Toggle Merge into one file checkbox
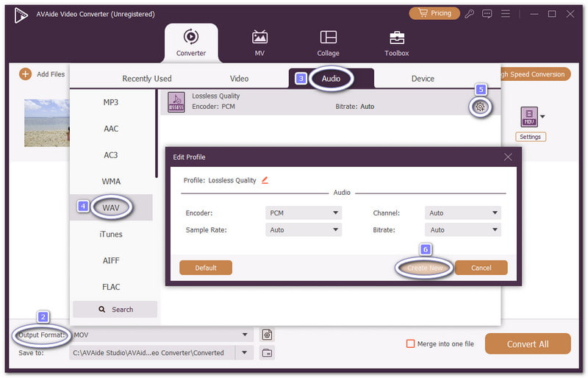This screenshot has width=588, height=378. point(411,343)
